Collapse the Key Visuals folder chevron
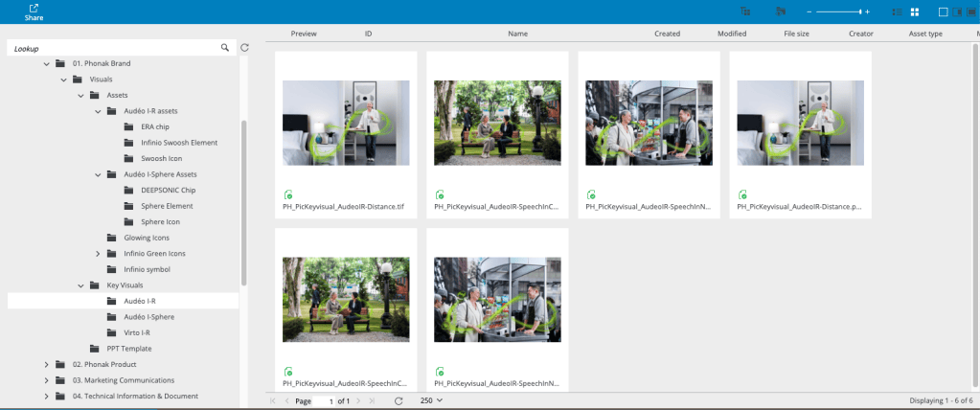Image resolution: width=980 pixels, height=410 pixels. [x=80, y=285]
